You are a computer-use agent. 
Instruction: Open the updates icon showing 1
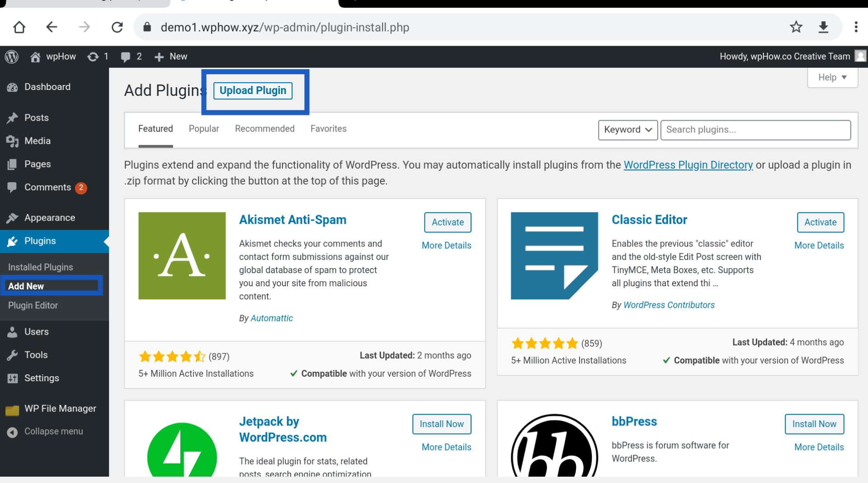point(98,57)
